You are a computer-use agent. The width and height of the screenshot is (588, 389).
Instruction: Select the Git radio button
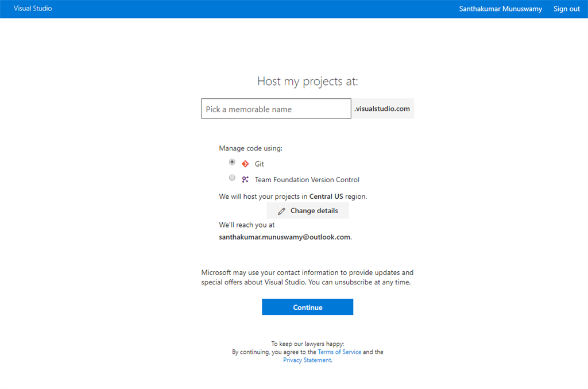232,163
